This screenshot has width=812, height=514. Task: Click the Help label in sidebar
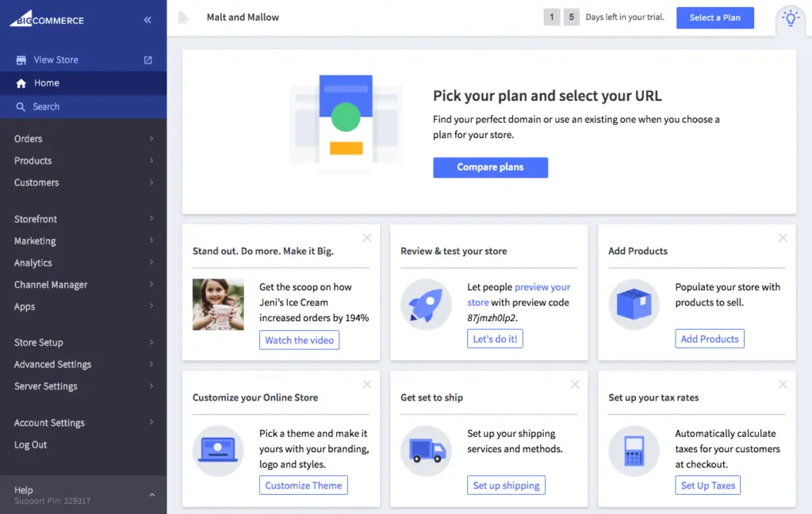(23, 489)
